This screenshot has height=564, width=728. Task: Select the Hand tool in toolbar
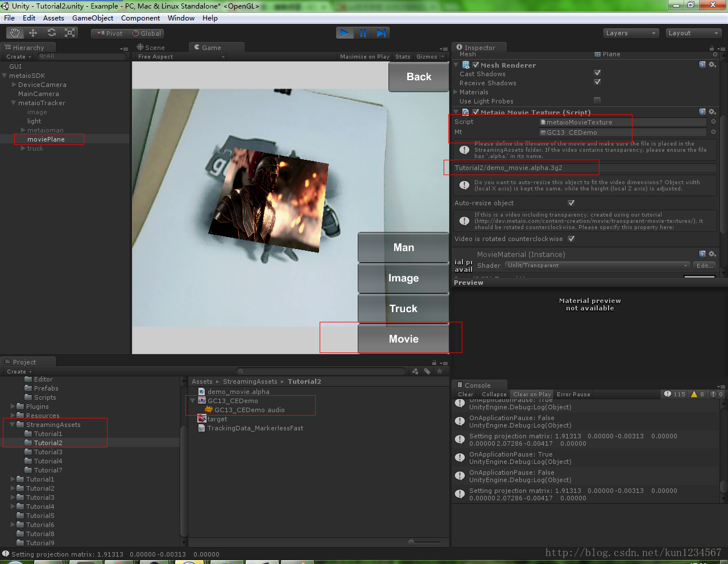pos(15,33)
